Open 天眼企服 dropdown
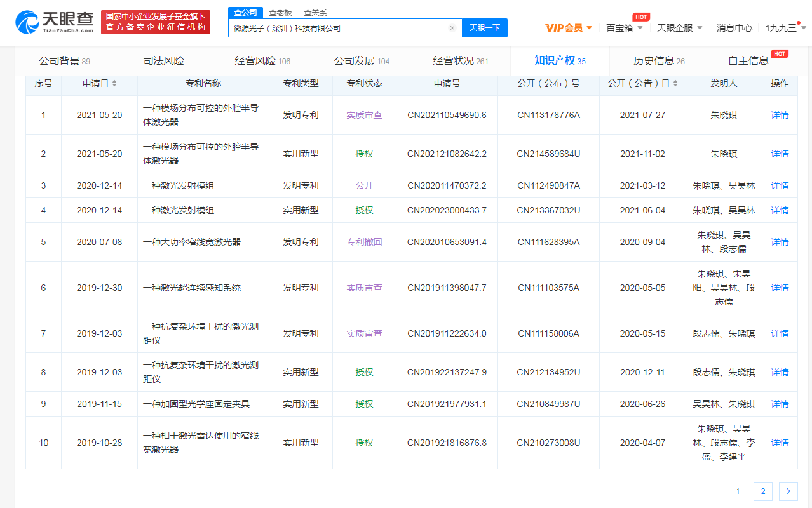The height and width of the screenshot is (508, 812). point(680,28)
